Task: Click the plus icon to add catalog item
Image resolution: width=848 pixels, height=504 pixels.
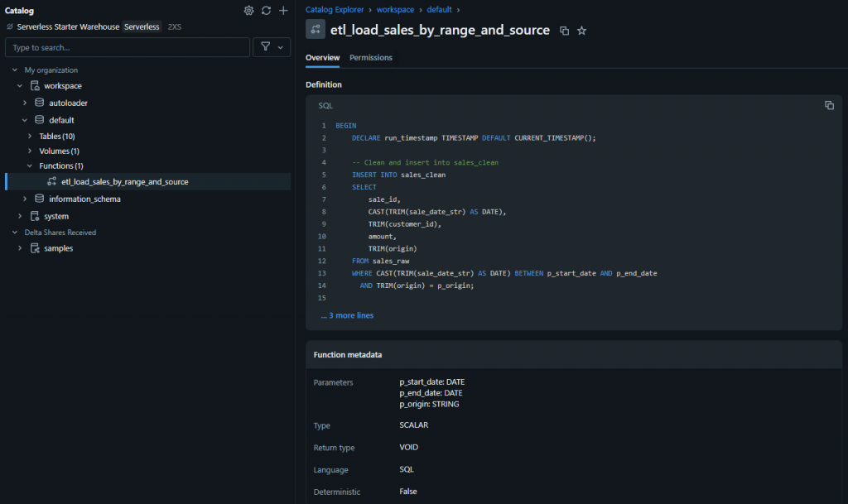Action: (x=283, y=11)
